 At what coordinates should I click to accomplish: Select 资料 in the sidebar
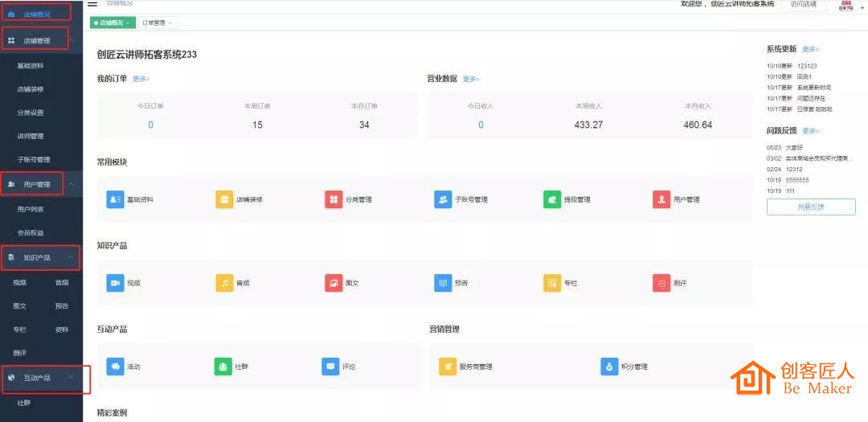[62, 330]
